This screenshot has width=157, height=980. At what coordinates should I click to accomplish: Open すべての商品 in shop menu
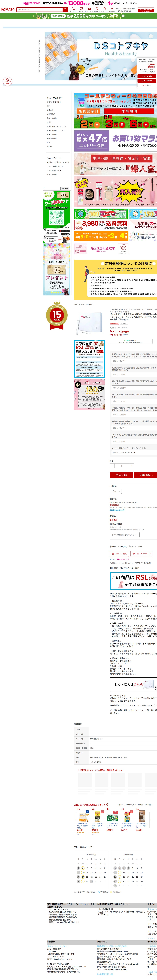tap(52, 175)
